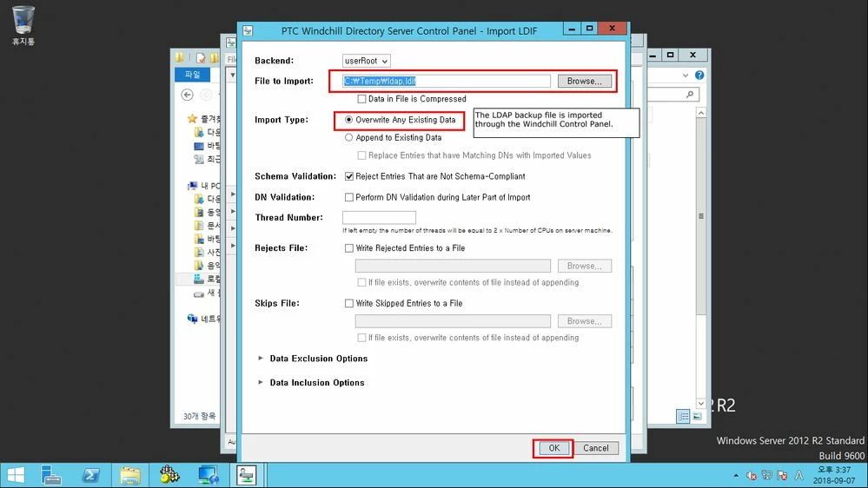Click the Windows Start button
The height and width of the screenshot is (488, 868).
[x=16, y=475]
